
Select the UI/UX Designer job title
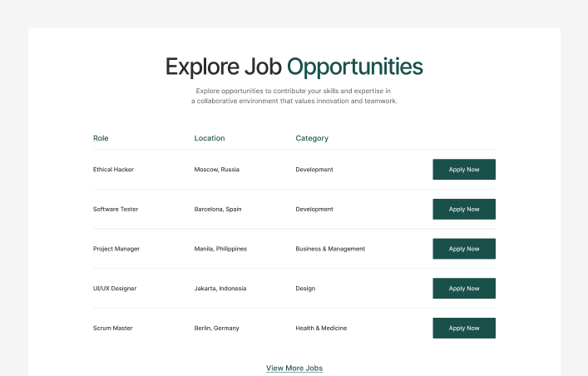(115, 289)
